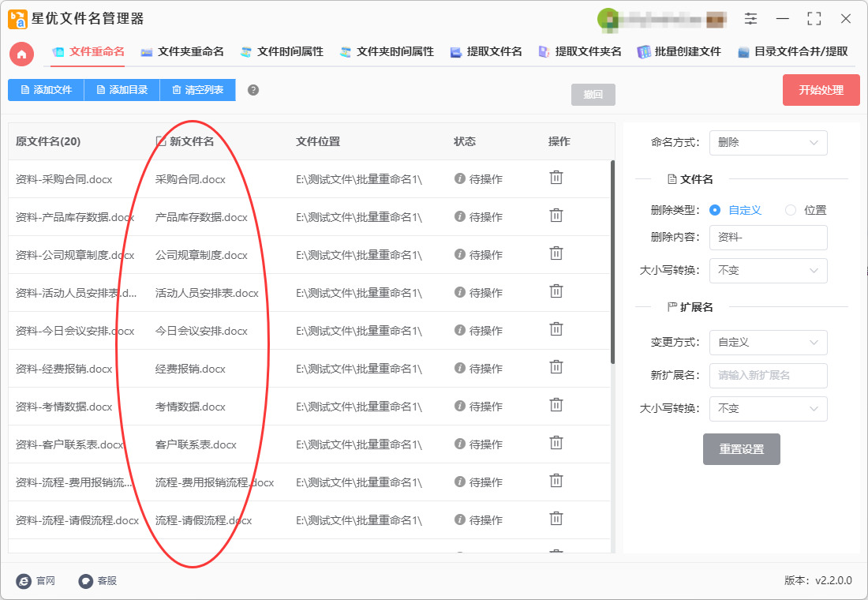868x600 pixels.
Task: Delete row 流程-请假流程.docx with trash icon
Action: pos(556,519)
